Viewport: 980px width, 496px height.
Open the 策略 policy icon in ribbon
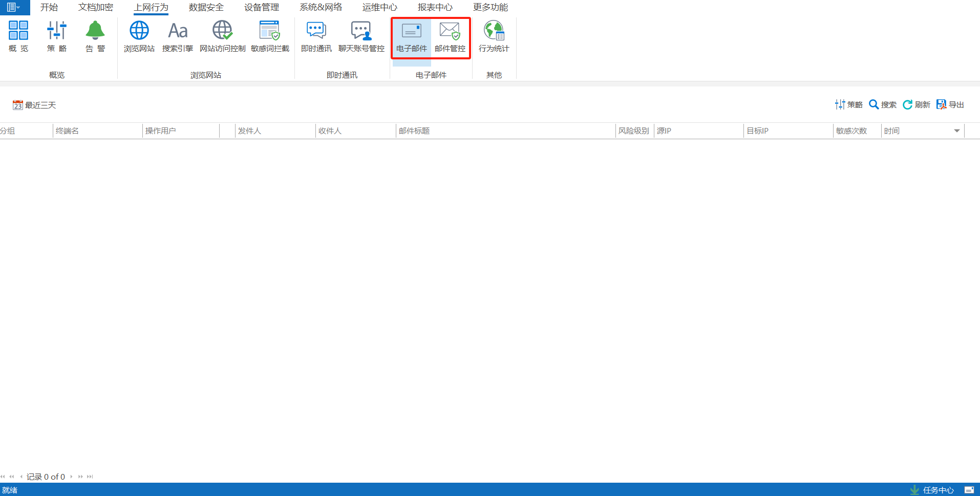point(57,36)
